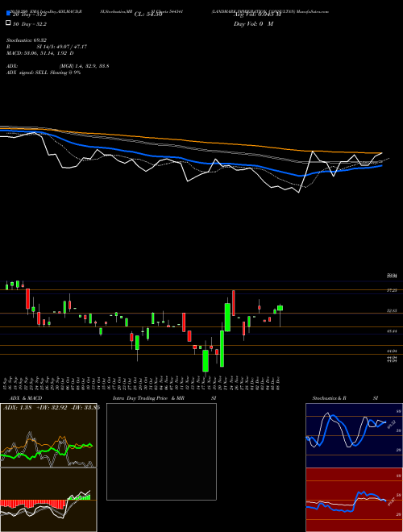403x532 pixels.
Task: Open the red RSI chart panel
Action: [x=354, y=500]
